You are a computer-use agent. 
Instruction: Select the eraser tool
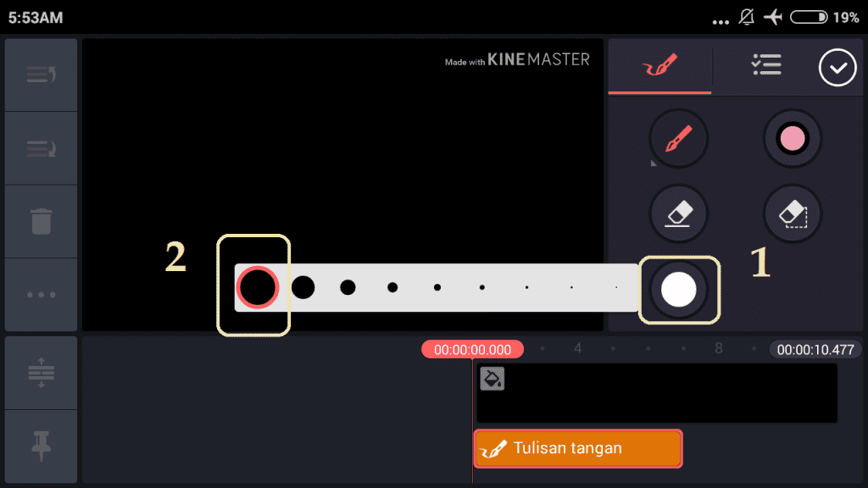tap(679, 213)
